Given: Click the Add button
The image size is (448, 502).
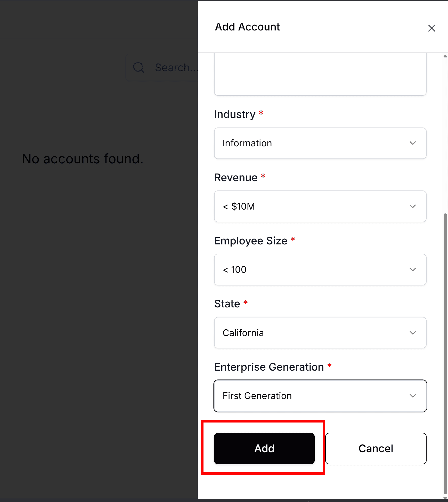Looking at the screenshot, I should tap(264, 448).
